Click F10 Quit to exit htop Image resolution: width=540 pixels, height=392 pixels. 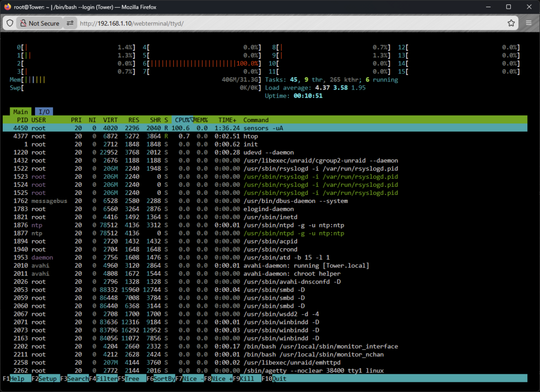[x=274, y=379]
